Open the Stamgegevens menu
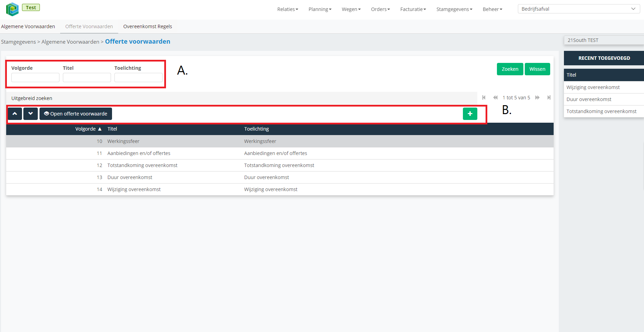Image resolution: width=644 pixels, height=332 pixels. pyautogui.click(x=454, y=9)
